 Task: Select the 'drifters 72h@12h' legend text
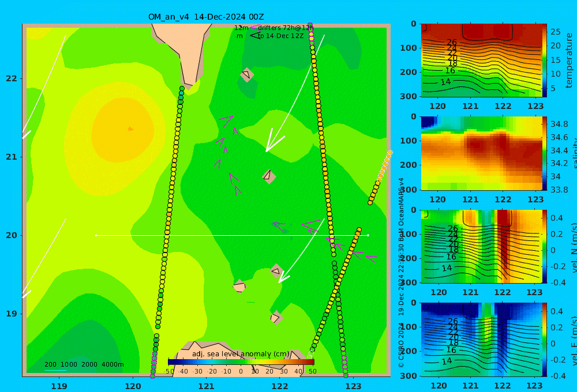tap(286, 28)
